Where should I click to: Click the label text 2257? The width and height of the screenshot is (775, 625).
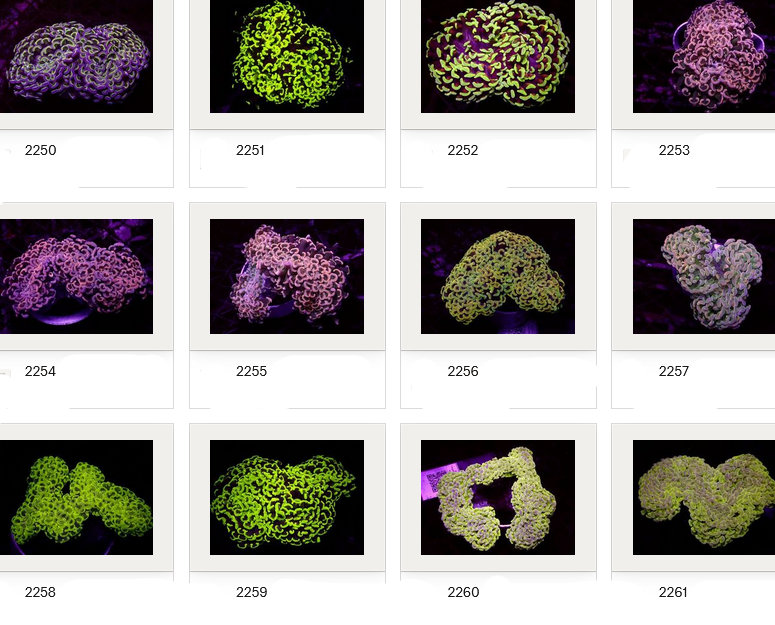(x=674, y=371)
